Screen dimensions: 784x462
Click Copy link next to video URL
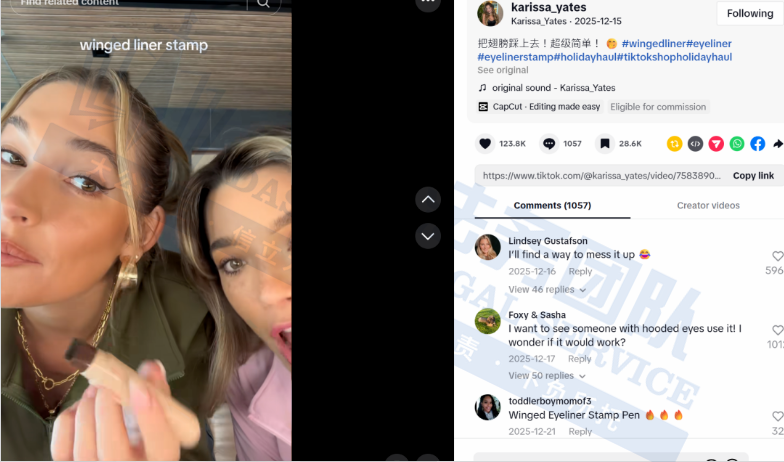[x=753, y=176]
